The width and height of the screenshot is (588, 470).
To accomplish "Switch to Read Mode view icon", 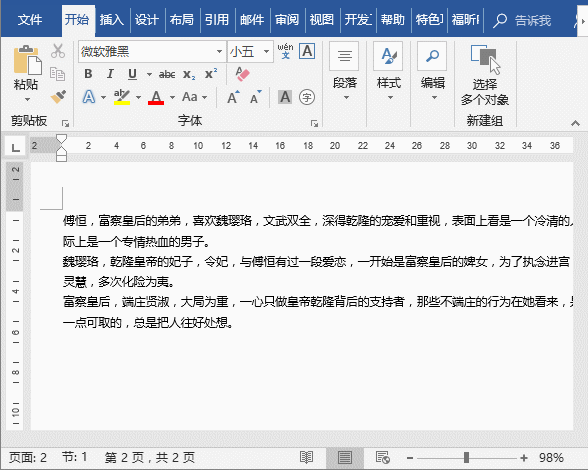I will tap(306, 457).
